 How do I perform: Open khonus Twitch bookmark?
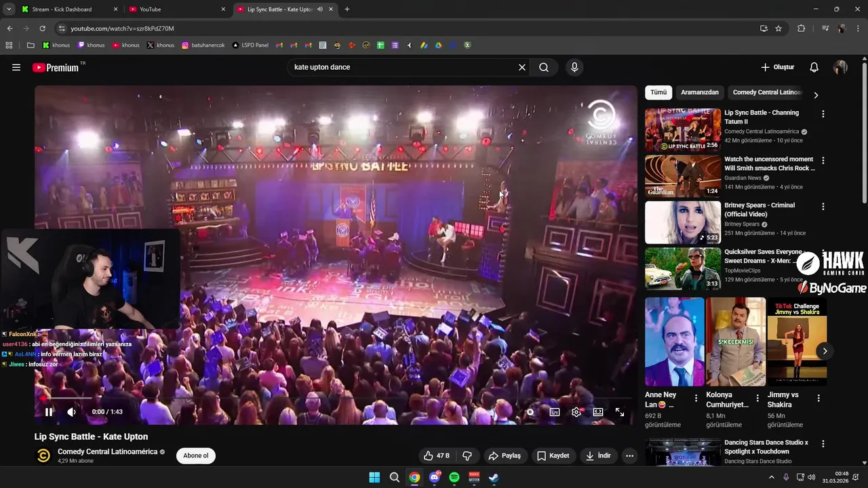[91, 45]
